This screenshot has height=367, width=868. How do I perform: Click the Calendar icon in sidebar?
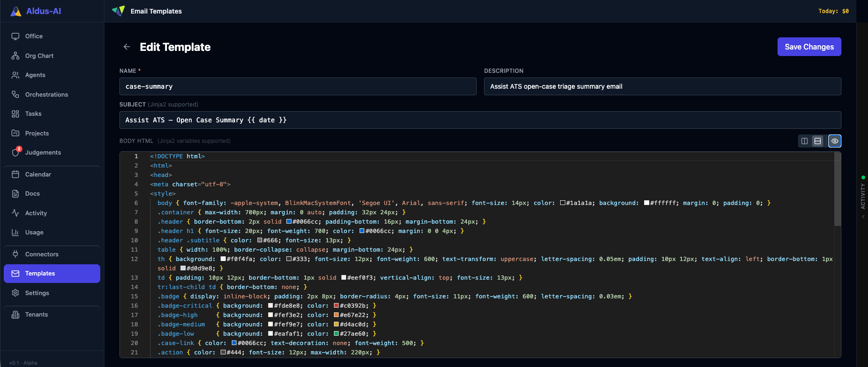[15, 174]
